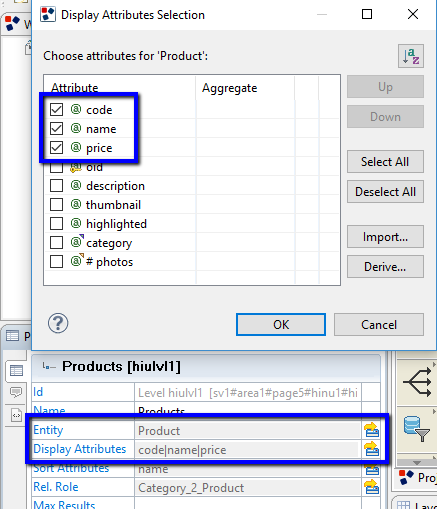The image size is (437, 509).
Task: Open help with question mark icon
Action: 58,323
